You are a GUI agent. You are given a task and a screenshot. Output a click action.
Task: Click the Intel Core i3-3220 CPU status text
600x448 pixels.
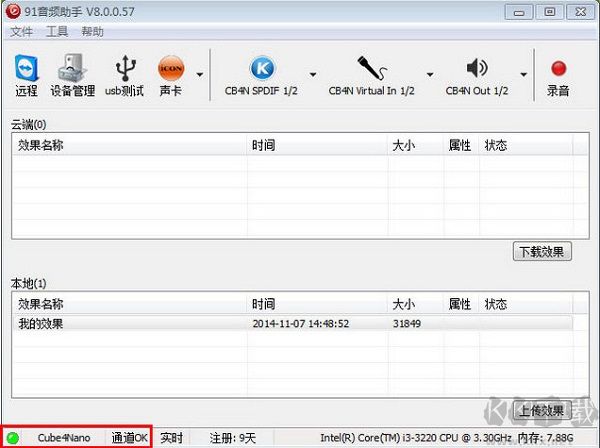(x=416, y=438)
